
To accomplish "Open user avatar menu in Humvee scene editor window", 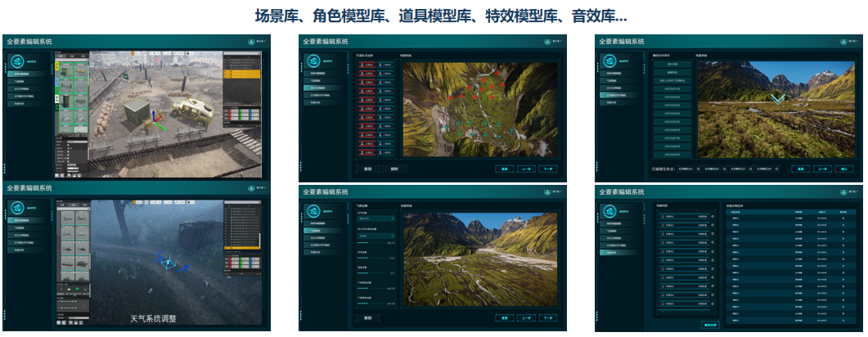I will 253,42.
